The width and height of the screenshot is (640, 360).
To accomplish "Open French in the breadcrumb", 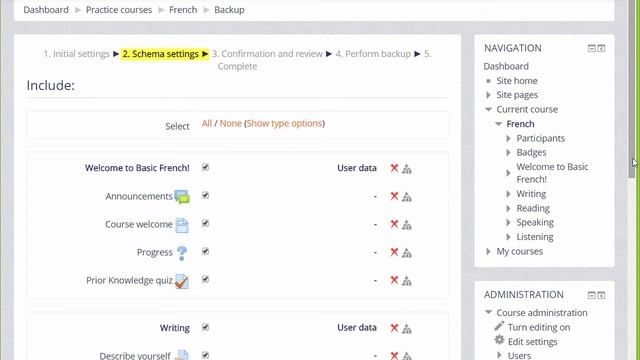I will pos(183,10).
